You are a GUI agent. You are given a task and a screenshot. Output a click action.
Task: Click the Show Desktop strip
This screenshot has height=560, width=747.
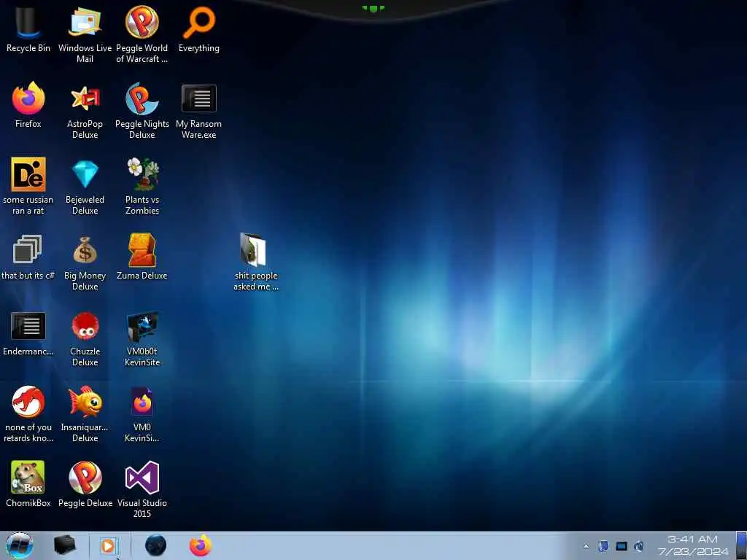coord(741,545)
